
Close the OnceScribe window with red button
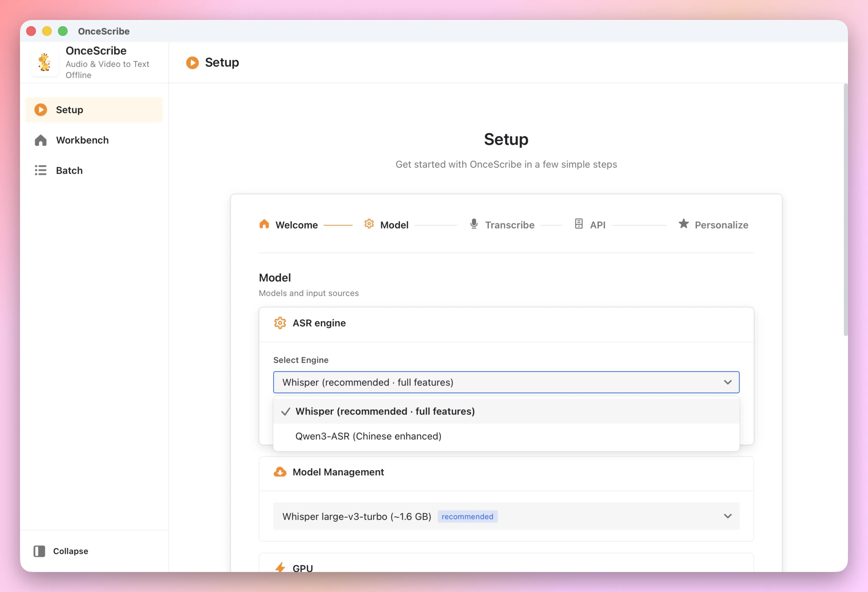pos(31,31)
